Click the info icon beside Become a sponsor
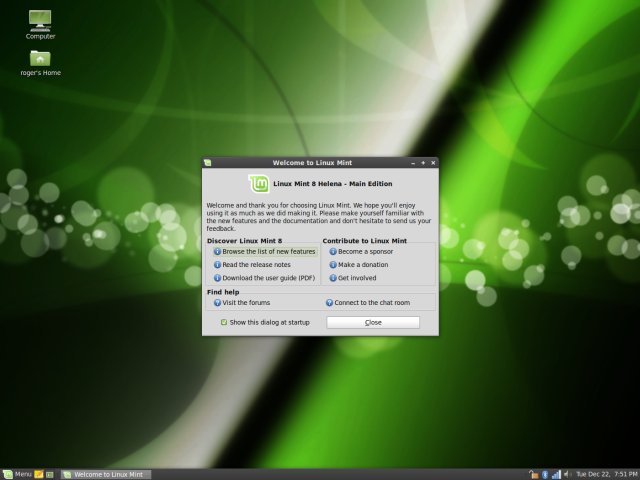 click(x=333, y=252)
